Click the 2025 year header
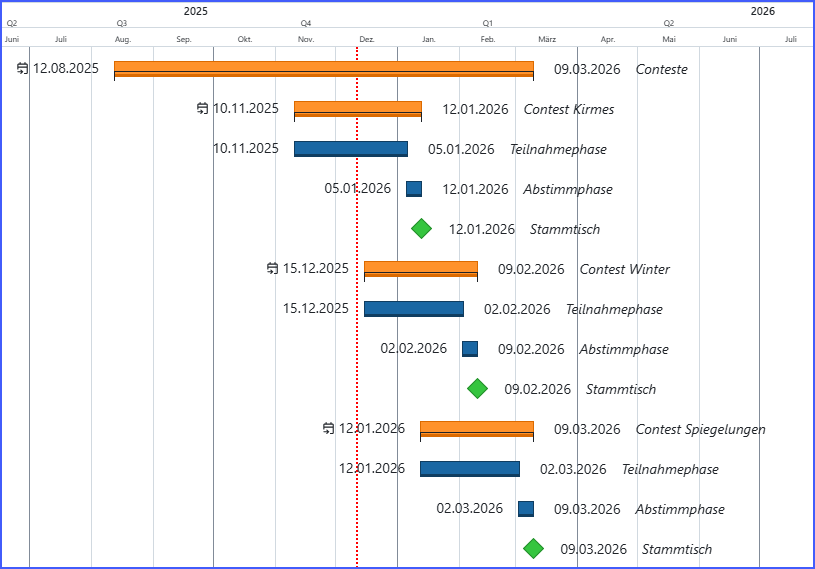The height and width of the screenshot is (569, 815). pos(196,11)
